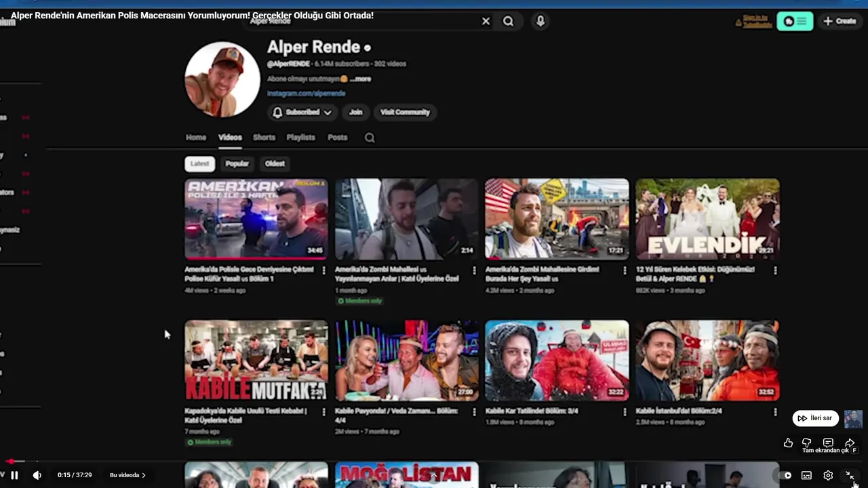This screenshot has height=488, width=868.
Task: Mute the player volume speaker icon
Action: pyautogui.click(x=37, y=475)
